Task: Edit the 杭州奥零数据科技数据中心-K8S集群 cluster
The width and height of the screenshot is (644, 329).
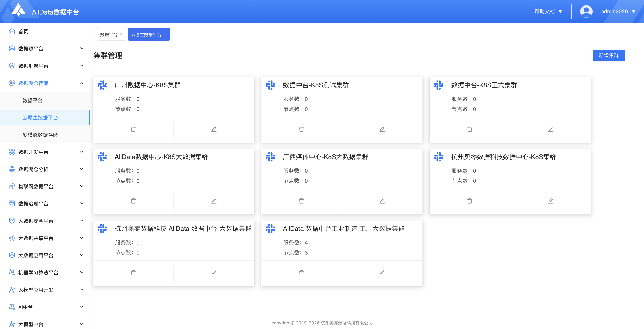Action: [550, 201]
